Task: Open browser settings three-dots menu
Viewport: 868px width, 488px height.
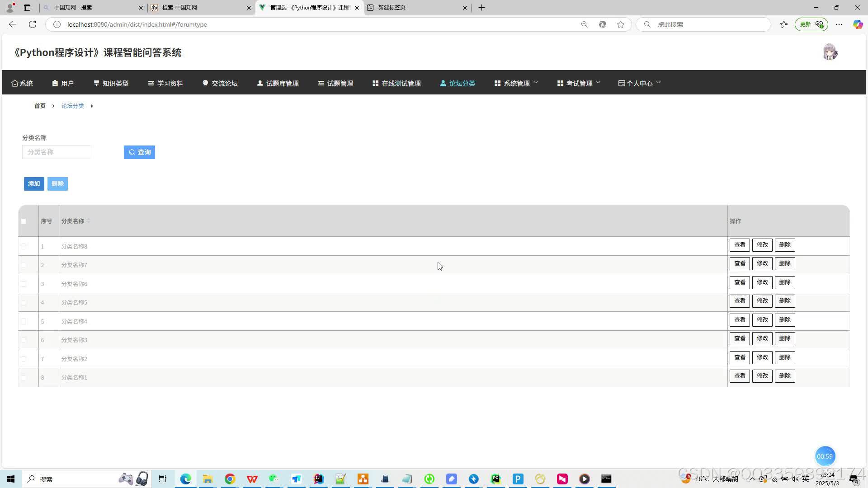Action: 839,24
